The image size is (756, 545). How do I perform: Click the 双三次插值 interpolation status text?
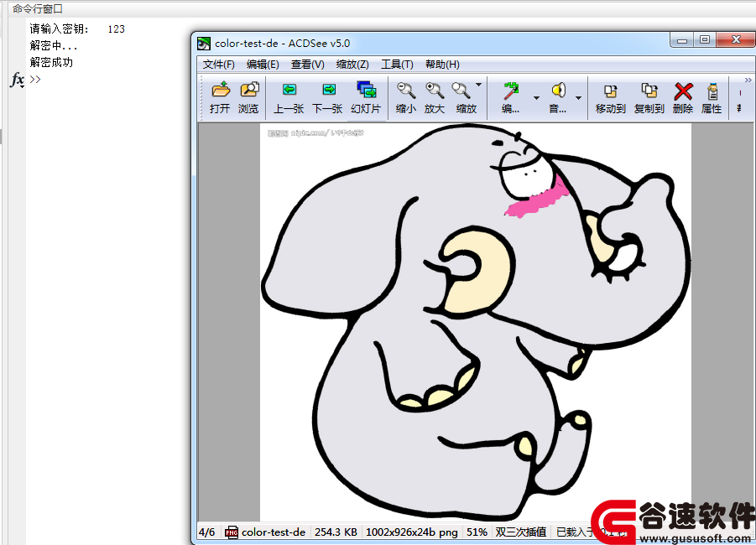pyautogui.click(x=521, y=532)
